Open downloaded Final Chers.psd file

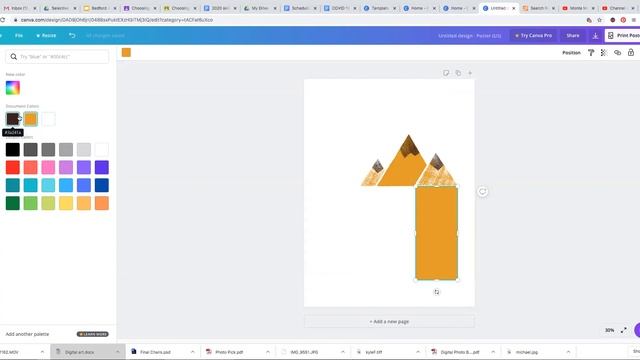155,352
